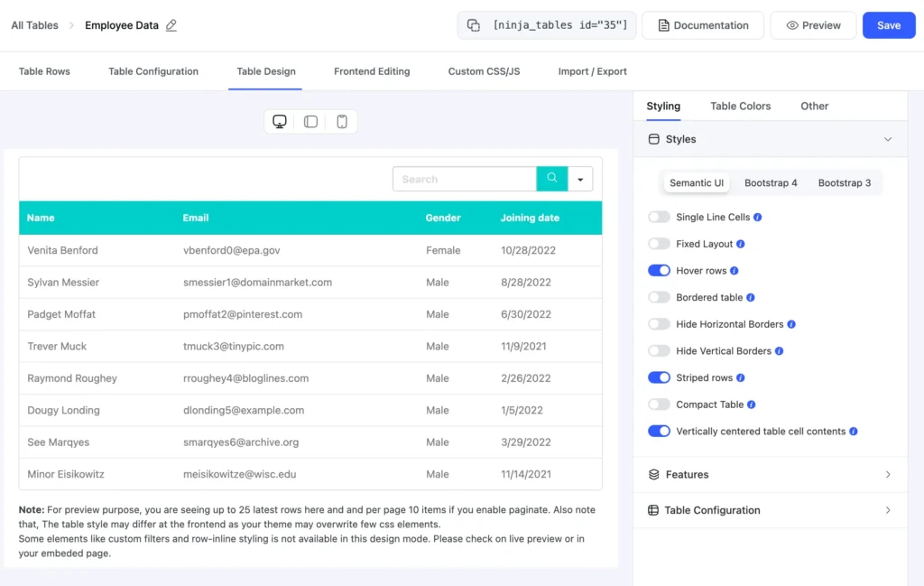Enable the Fixed Layout toggle
Screen dimensions: 924x586
(x=659, y=244)
